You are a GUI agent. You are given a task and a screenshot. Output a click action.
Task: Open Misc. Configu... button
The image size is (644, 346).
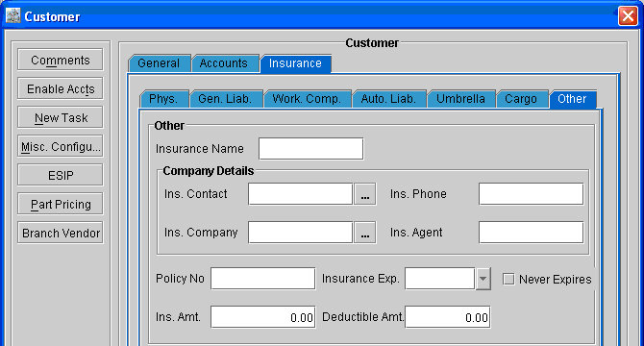[x=61, y=146]
